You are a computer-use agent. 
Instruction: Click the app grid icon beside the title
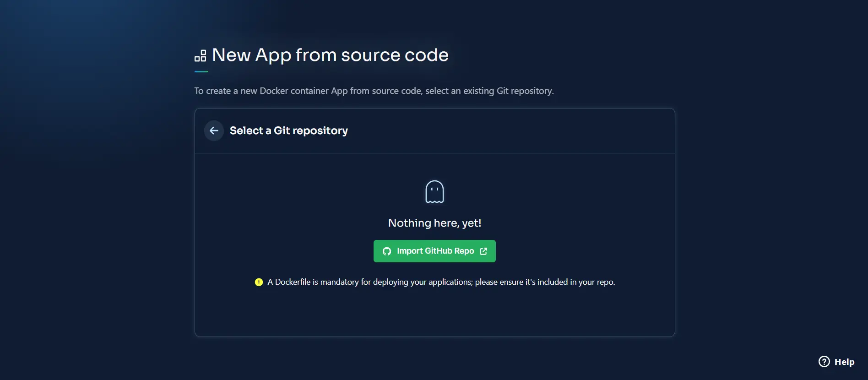(201, 56)
